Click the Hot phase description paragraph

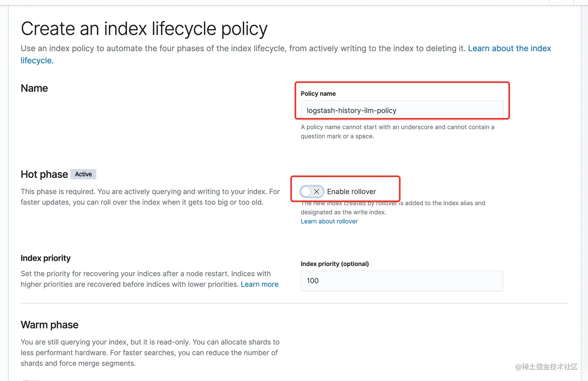(x=150, y=197)
